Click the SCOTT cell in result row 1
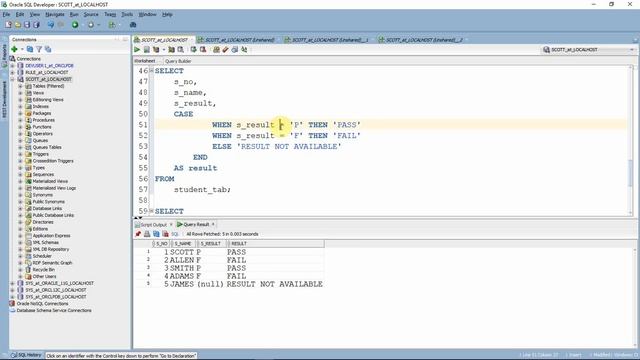This screenshot has height=360, width=640. pyautogui.click(x=182, y=252)
